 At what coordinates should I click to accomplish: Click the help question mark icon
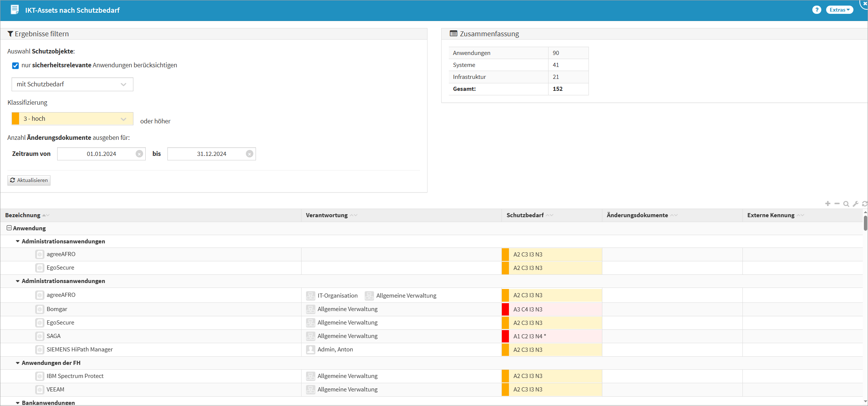(x=816, y=10)
